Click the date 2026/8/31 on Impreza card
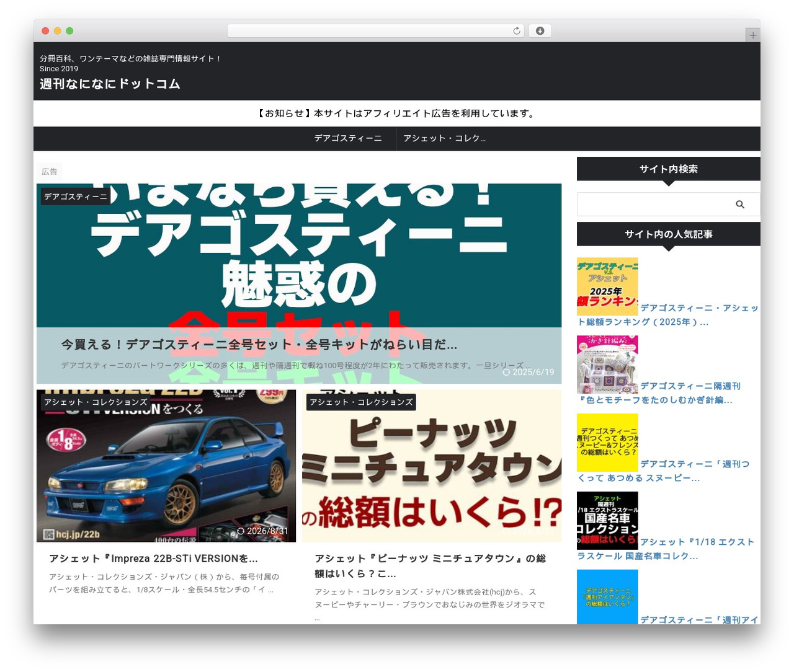 pos(263,531)
